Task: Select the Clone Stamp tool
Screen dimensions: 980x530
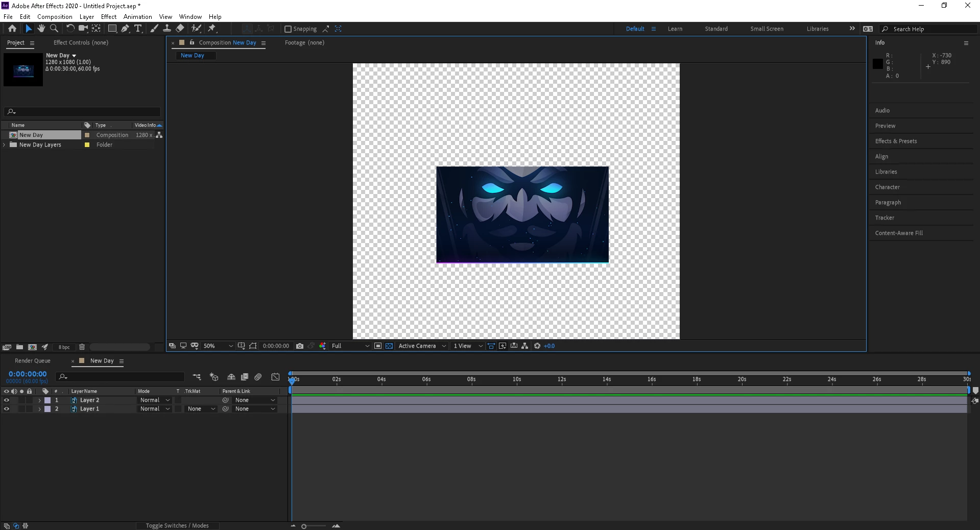Action: [167, 29]
